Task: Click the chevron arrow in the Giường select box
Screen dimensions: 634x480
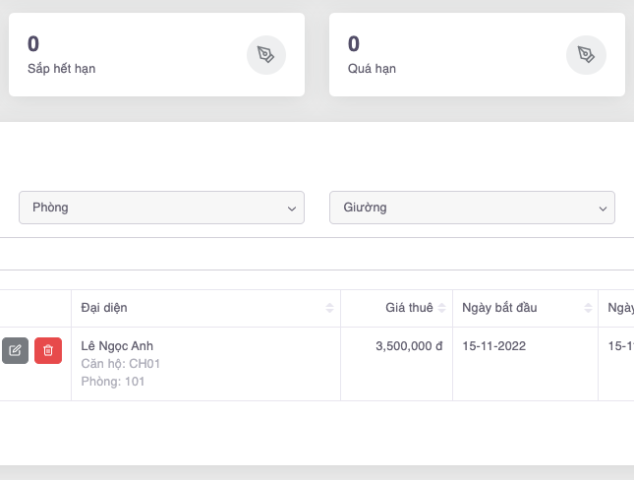Action: pyautogui.click(x=603, y=209)
